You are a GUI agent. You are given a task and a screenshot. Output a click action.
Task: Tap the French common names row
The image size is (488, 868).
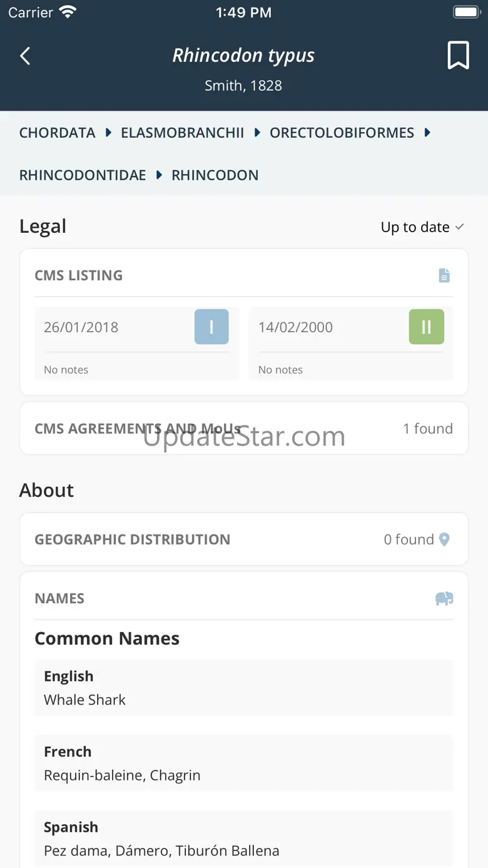[243, 763]
